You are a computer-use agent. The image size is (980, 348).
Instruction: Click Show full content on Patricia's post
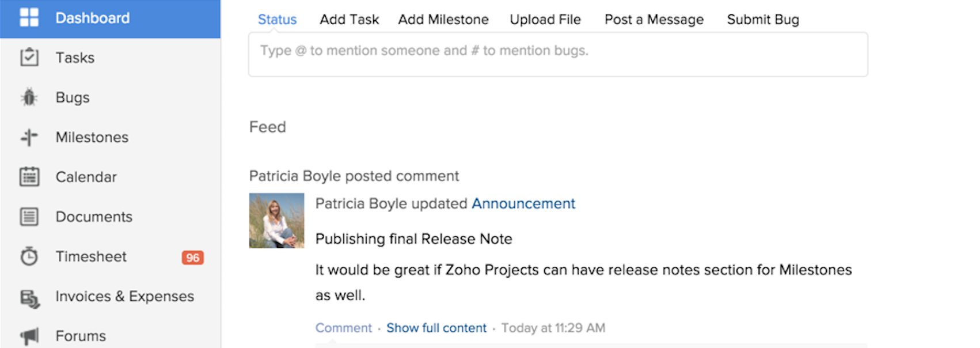coord(436,327)
